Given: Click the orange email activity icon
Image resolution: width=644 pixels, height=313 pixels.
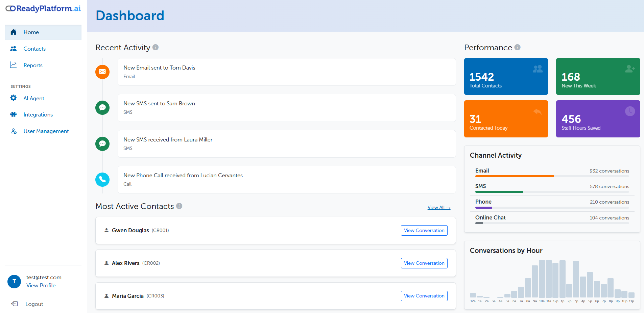Looking at the screenshot, I should click(x=102, y=72).
